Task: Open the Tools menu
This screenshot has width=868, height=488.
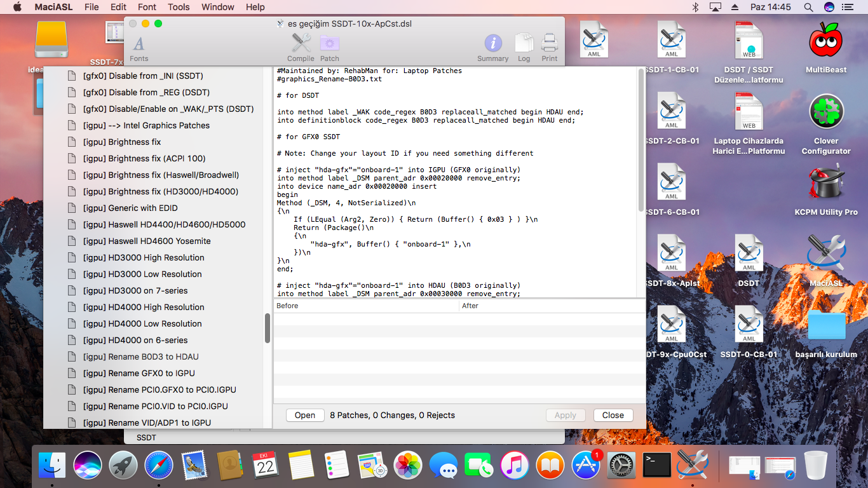Action: [179, 7]
